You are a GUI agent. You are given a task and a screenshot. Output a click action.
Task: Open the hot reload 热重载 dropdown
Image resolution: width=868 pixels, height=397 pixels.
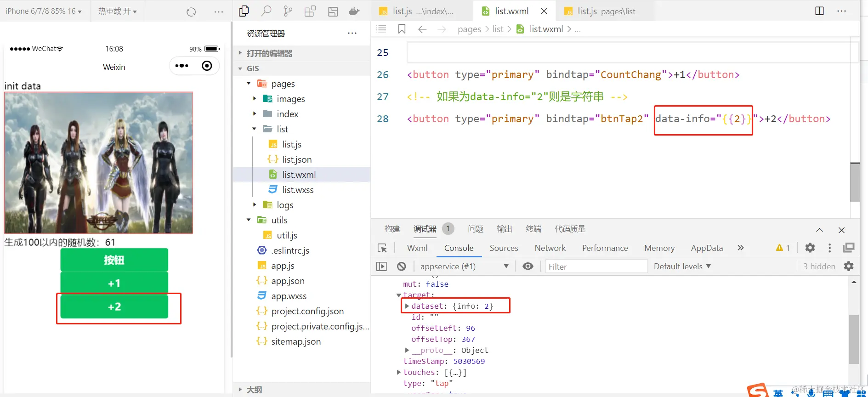pos(118,11)
